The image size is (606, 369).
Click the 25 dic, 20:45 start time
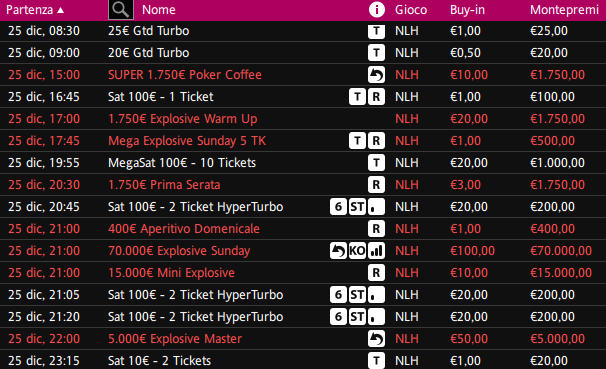click(44, 207)
